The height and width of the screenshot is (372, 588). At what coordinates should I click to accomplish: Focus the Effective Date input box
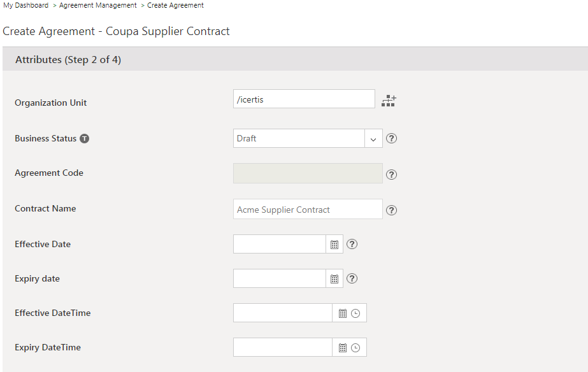pos(280,245)
